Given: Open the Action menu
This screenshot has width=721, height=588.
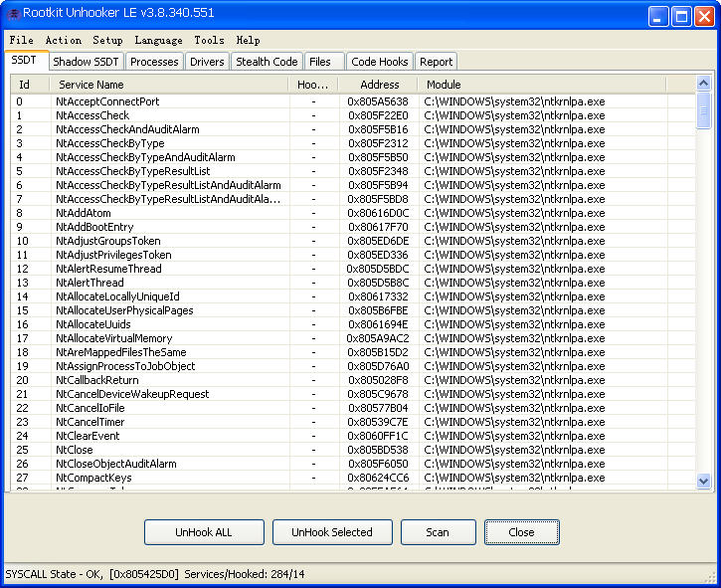Looking at the screenshot, I should click(x=64, y=41).
